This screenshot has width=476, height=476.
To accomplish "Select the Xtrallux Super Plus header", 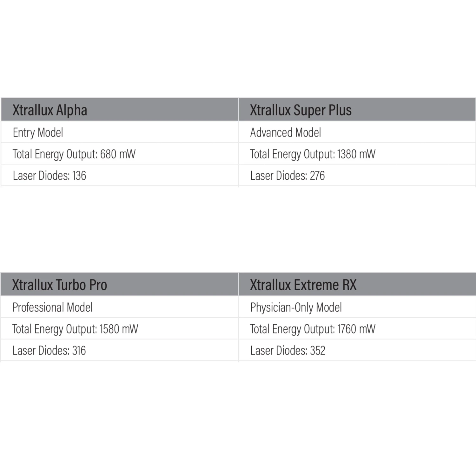I will click(301, 110).
